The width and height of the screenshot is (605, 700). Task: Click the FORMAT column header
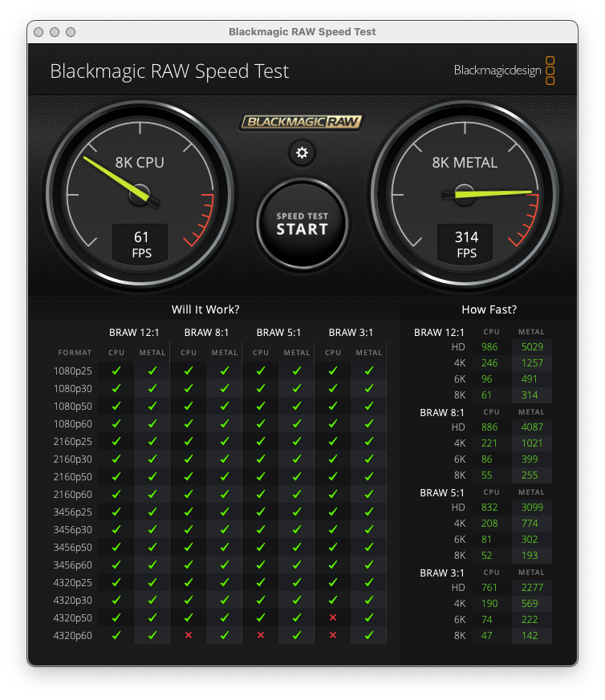tap(75, 353)
